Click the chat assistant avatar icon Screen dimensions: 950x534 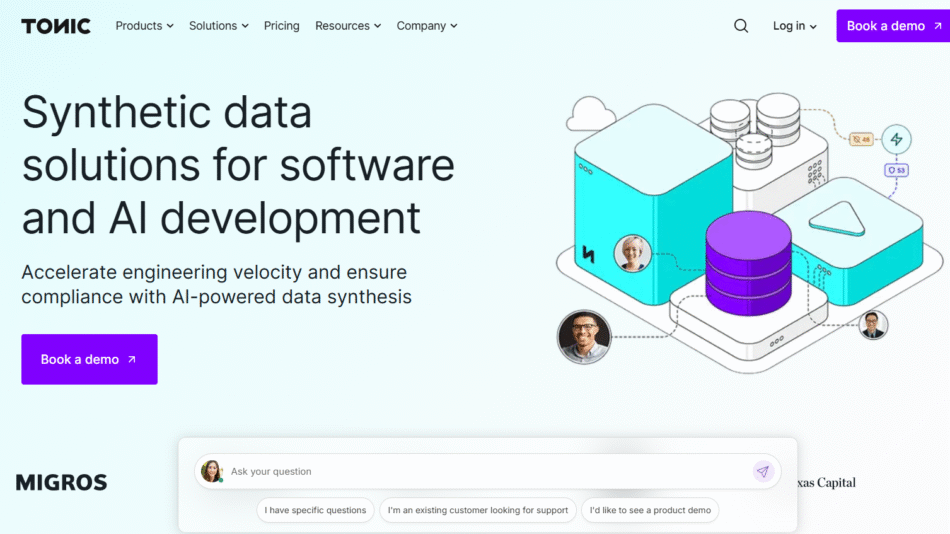pyautogui.click(x=211, y=471)
